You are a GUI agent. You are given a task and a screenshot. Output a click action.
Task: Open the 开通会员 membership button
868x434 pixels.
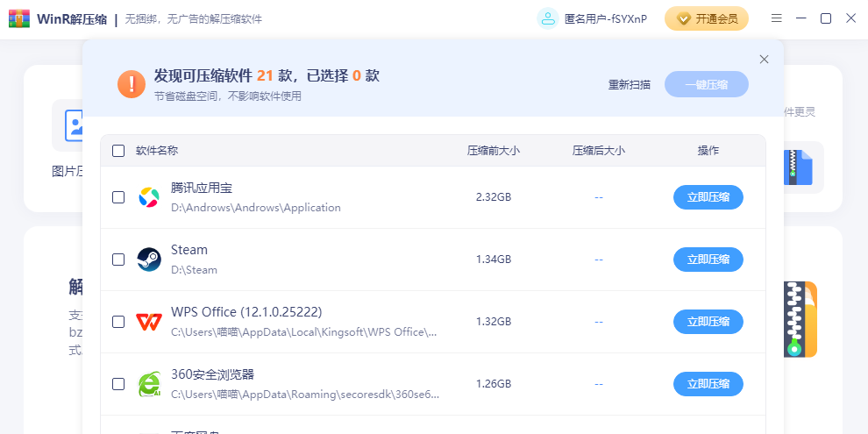click(707, 18)
